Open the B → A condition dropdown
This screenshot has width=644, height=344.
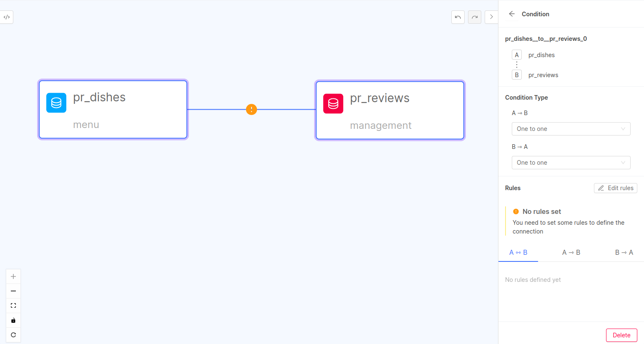pos(571,163)
